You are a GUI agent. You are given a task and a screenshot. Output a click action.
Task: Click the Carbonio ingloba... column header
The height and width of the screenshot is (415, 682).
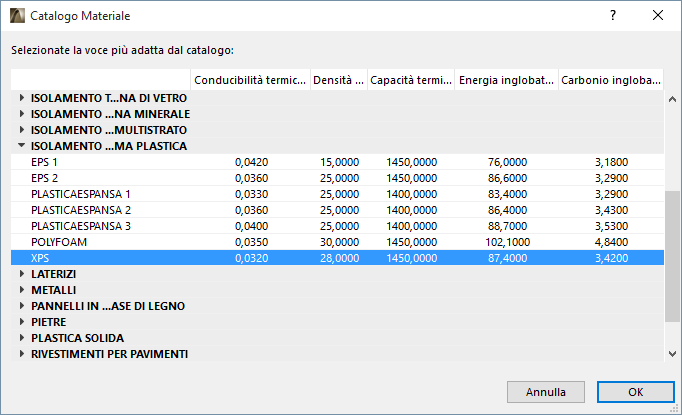[x=611, y=80]
